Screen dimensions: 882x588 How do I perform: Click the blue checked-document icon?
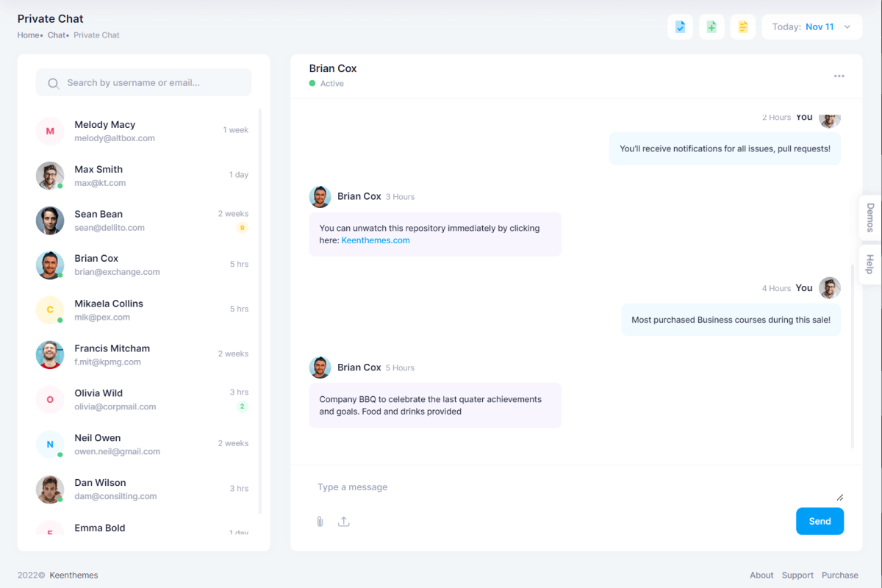point(680,27)
